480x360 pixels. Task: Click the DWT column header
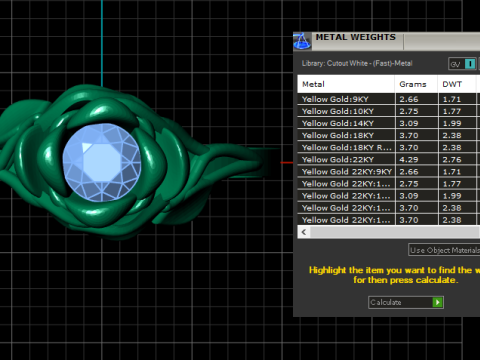457,84
